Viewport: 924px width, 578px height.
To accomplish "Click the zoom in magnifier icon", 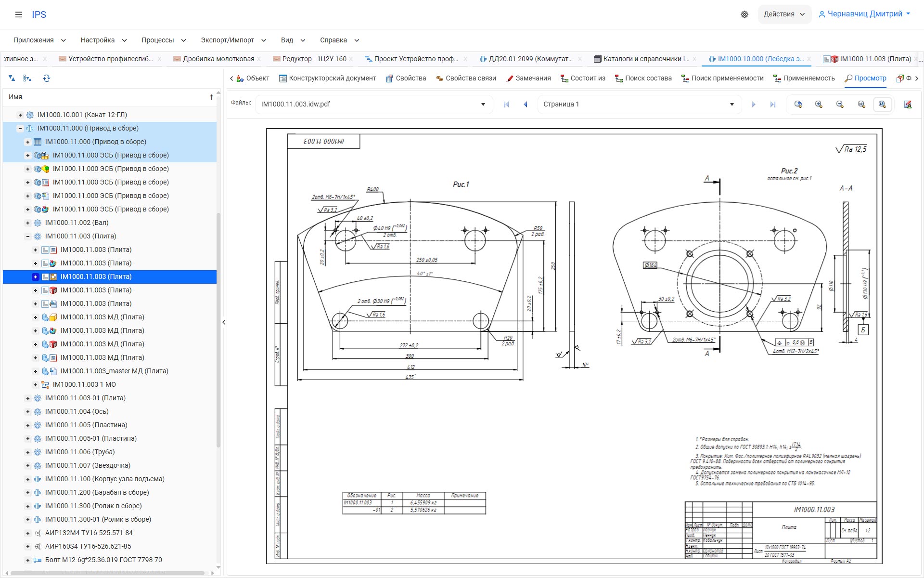I will [819, 105].
